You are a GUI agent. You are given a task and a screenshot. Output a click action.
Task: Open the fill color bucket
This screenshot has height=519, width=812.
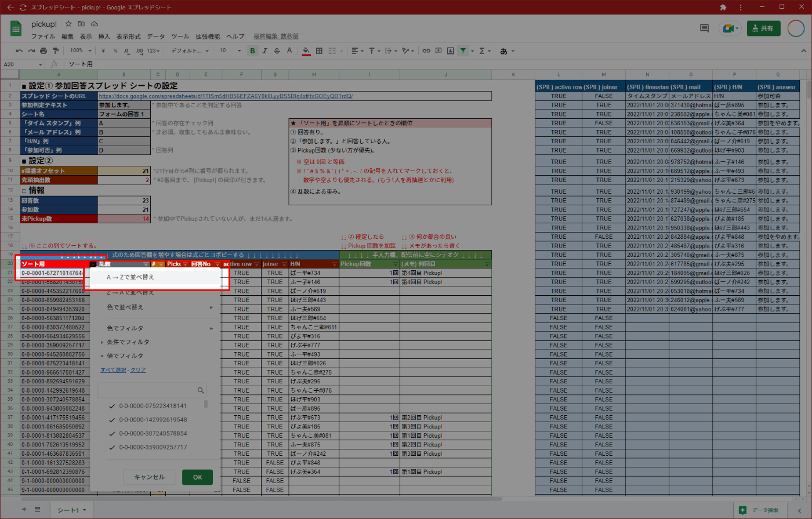pyautogui.click(x=306, y=51)
